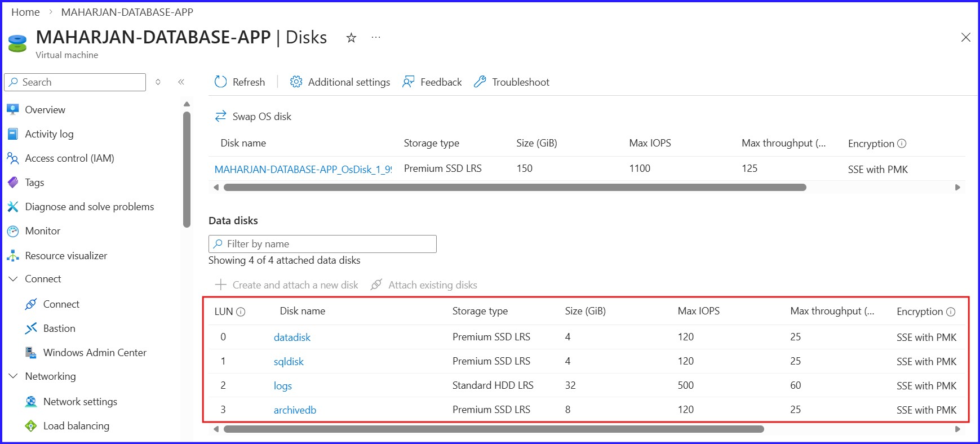Click the Troubleshoot wrench icon
The width and height of the screenshot is (980, 444).
pyautogui.click(x=480, y=82)
